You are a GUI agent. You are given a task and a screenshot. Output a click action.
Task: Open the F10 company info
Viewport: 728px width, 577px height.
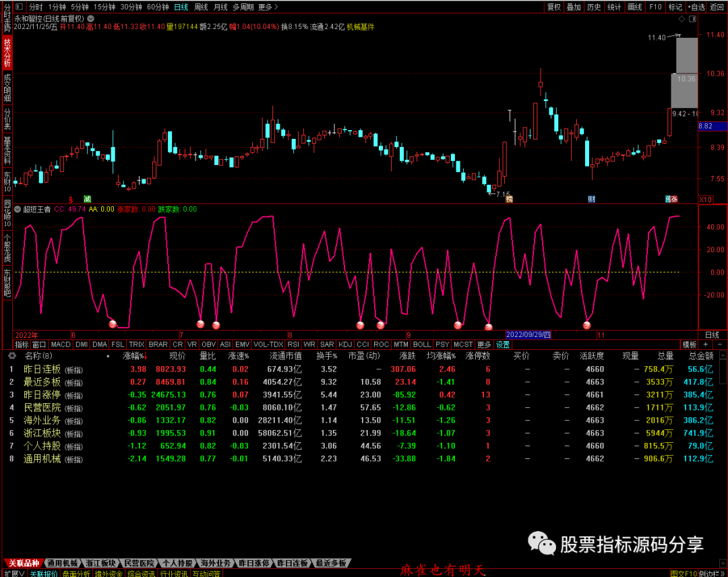[655, 7]
